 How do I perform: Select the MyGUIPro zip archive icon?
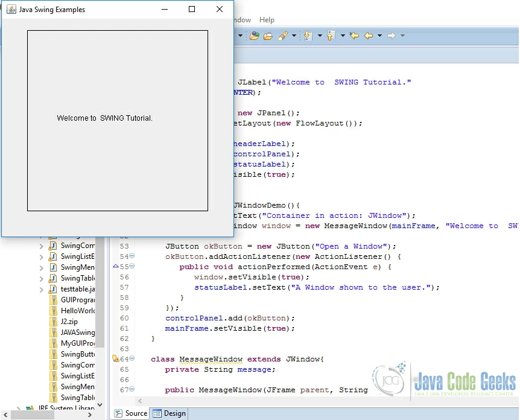53,343
